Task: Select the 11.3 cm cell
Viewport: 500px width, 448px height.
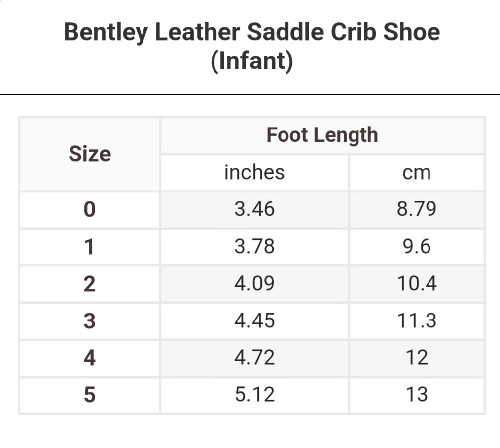Action: pyautogui.click(x=416, y=321)
